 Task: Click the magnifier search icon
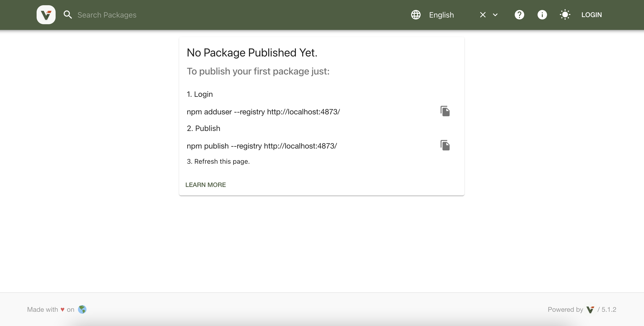[67, 15]
